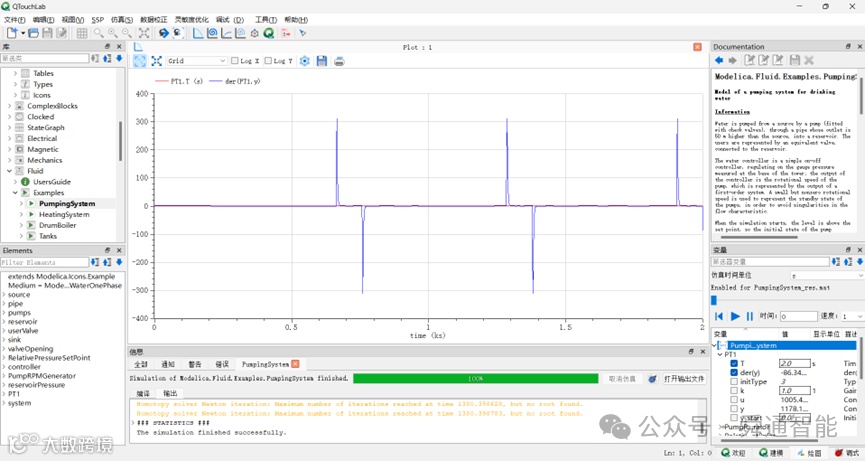Click 打开输出文件 button

click(x=684, y=379)
